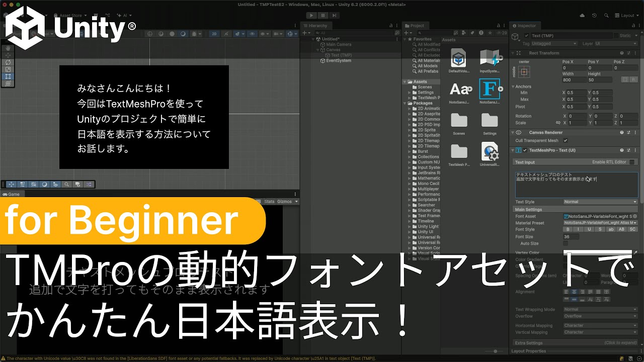
Task: Open the Scenes folder in Assets grid
Action: 459,121
